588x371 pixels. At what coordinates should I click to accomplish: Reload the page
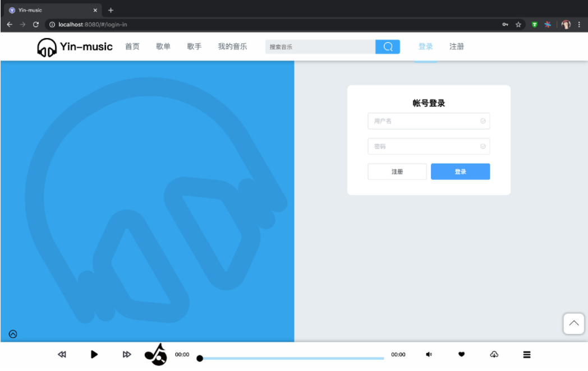[x=36, y=24]
